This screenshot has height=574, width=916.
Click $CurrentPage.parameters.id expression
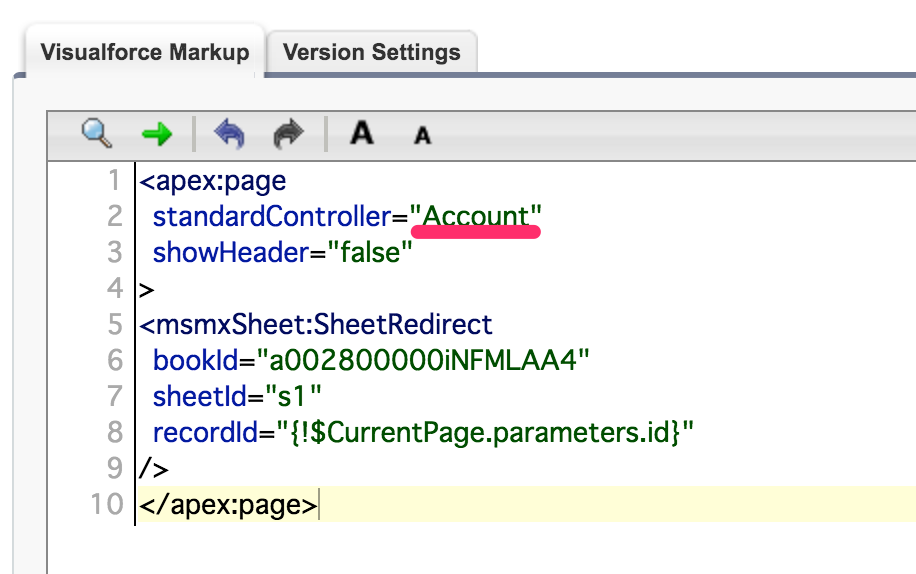(484, 433)
